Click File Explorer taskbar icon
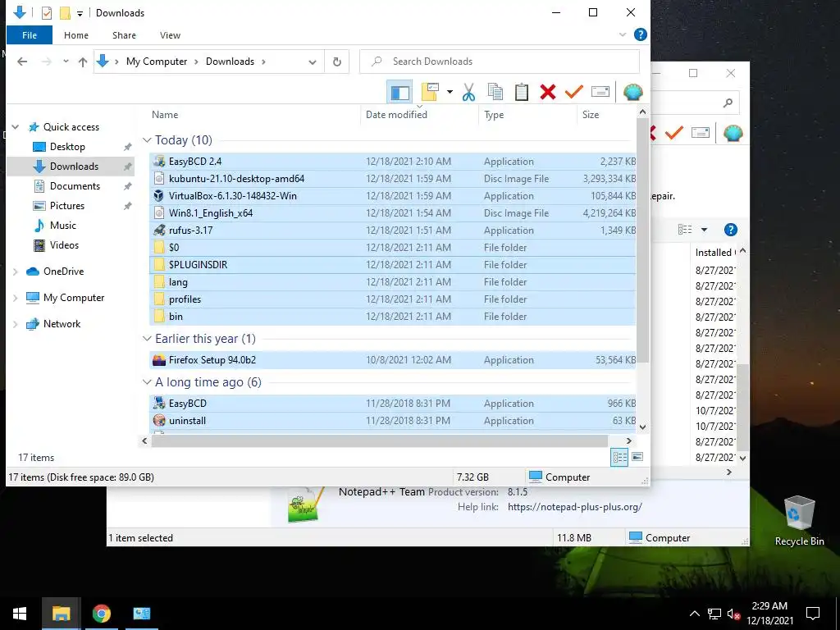The image size is (840, 630). (x=61, y=614)
